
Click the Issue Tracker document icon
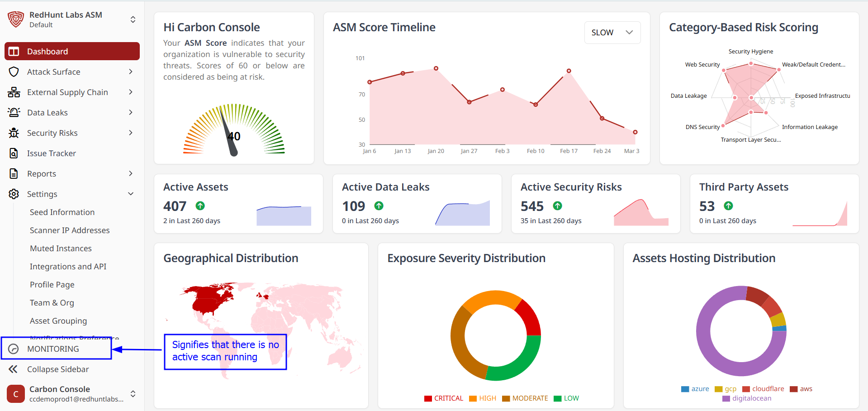click(x=14, y=153)
